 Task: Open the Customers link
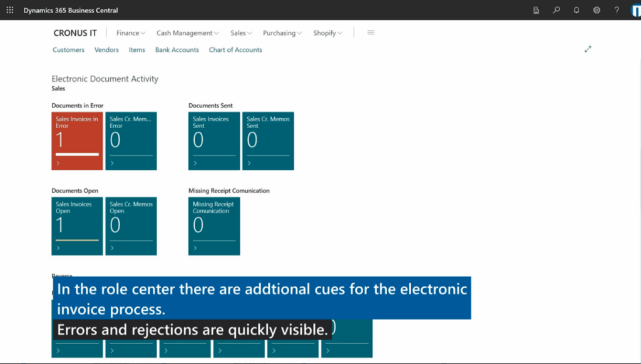[68, 50]
